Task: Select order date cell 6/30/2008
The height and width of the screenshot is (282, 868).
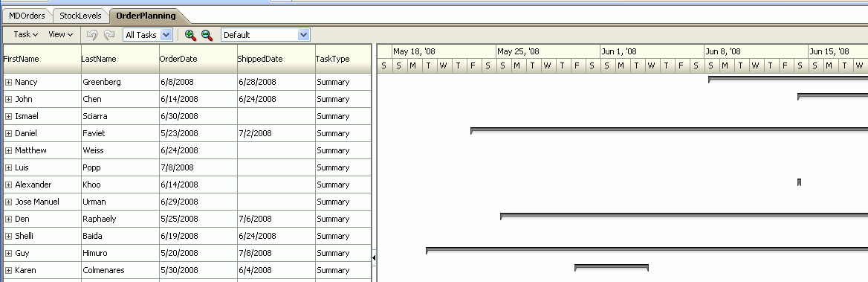Action: [198, 116]
